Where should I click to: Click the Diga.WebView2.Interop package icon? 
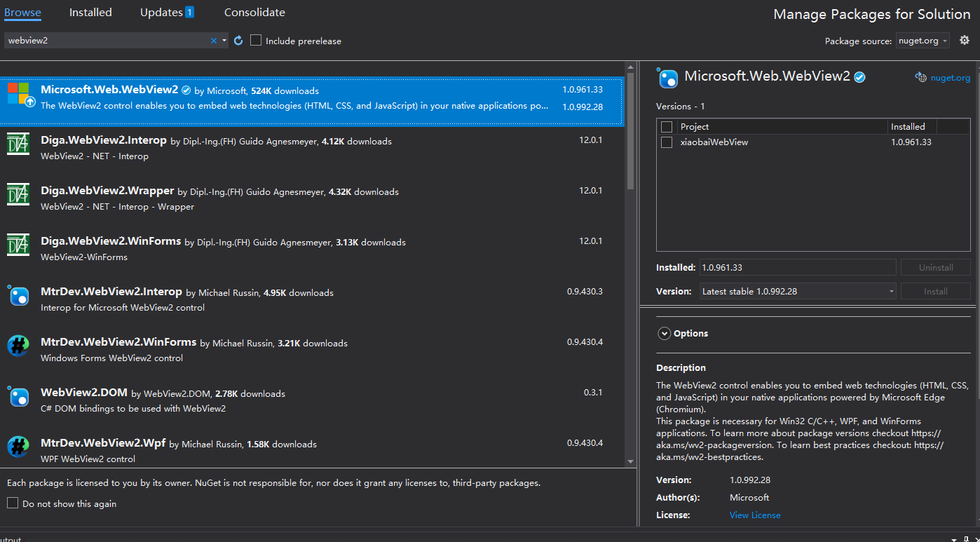(18, 144)
